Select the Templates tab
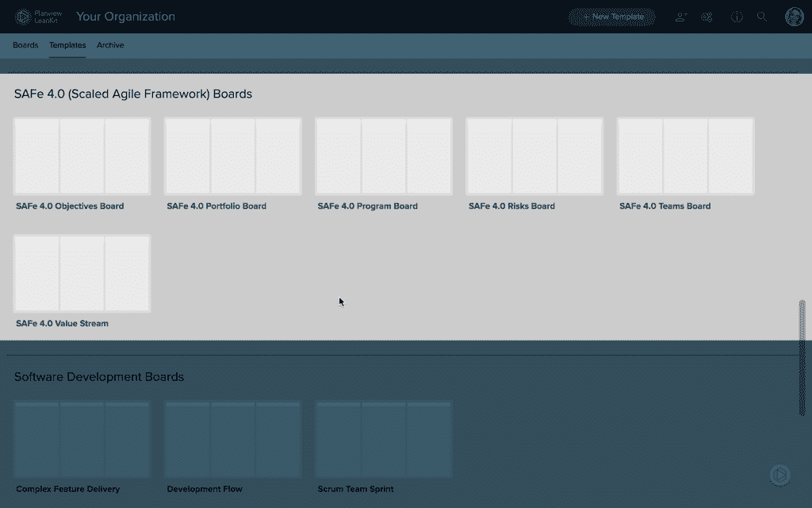The image size is (812, 508). pyautogui.click(x=67, y=45)
